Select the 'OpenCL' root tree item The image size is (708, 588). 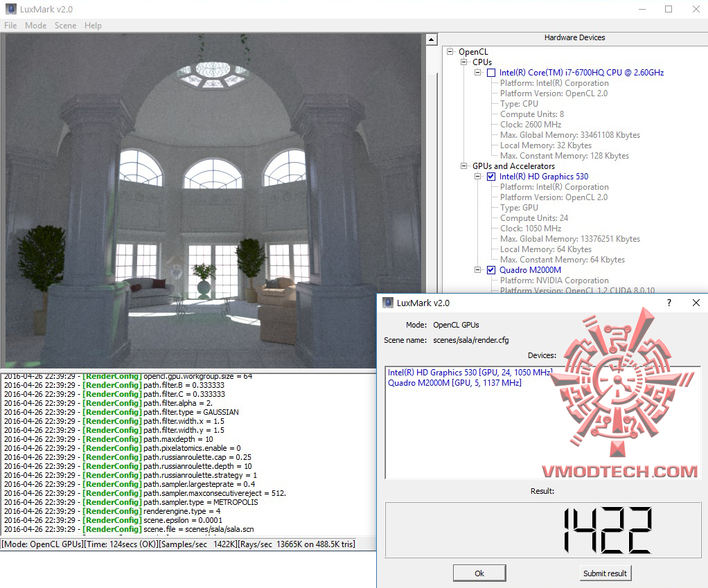(x=473, y=52)
